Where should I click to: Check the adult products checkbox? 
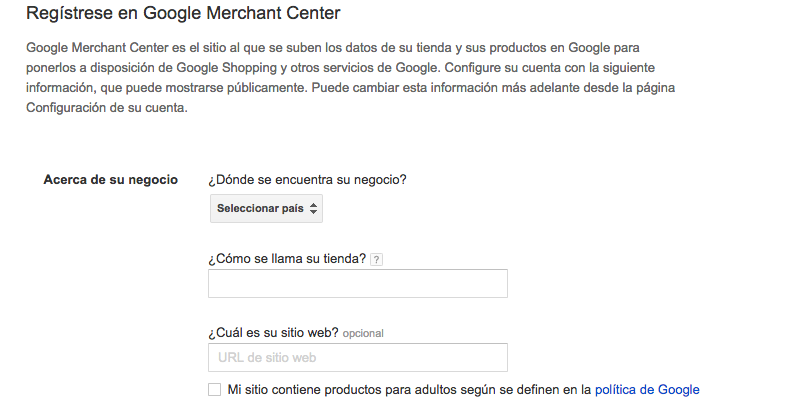pos(215,390)
